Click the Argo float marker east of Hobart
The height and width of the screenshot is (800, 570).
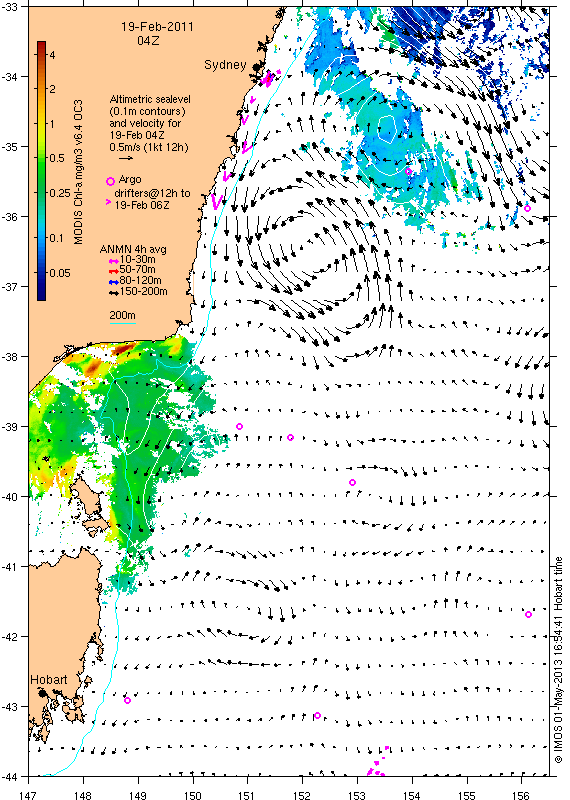point(128,700)
